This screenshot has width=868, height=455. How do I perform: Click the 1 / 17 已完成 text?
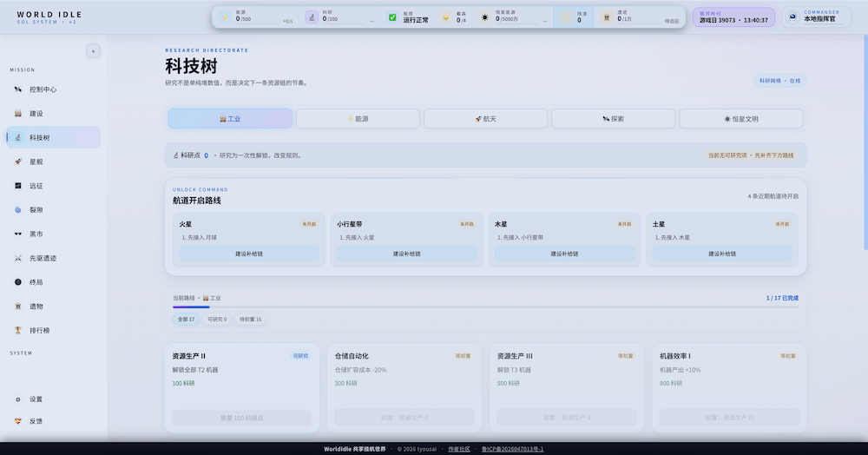(782, 298)
